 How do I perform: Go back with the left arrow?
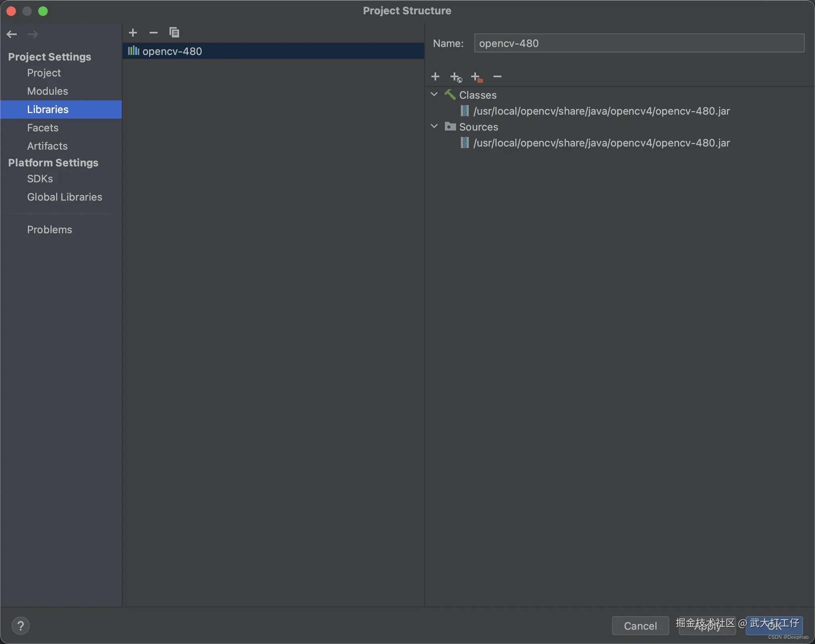tap(12, 34)
